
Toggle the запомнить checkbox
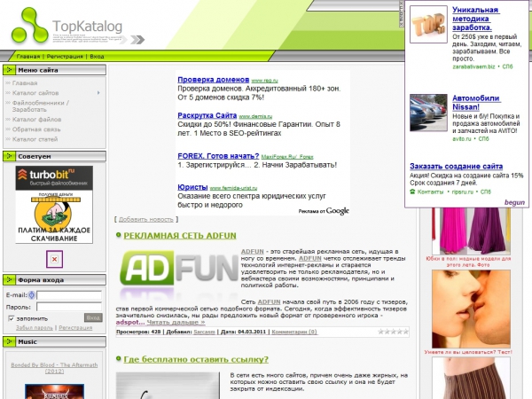tap(12, 318)
